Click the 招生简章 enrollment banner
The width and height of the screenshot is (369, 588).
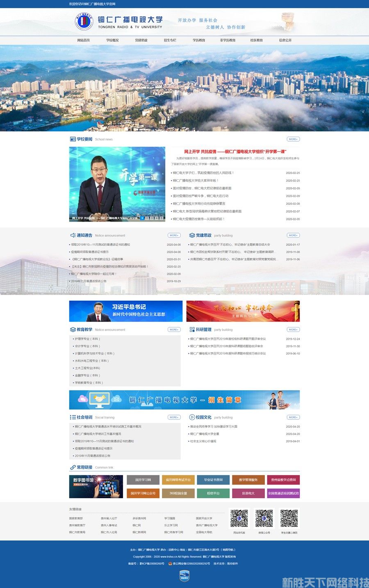point(184,400)
